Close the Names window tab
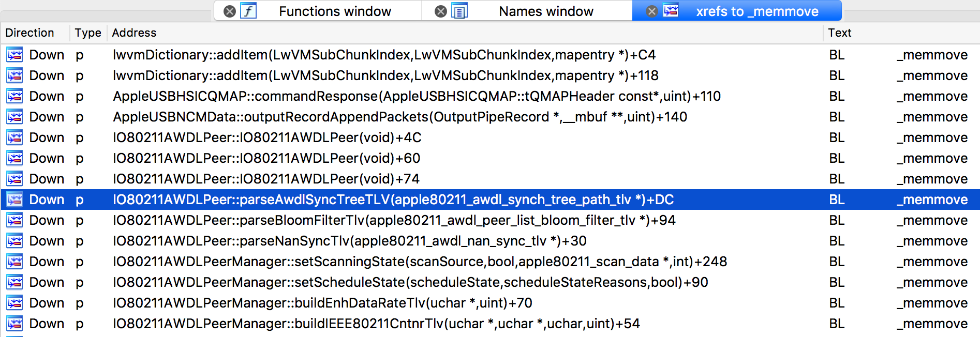980x337 pixels. pyautogui.click(x=441, y=11)
